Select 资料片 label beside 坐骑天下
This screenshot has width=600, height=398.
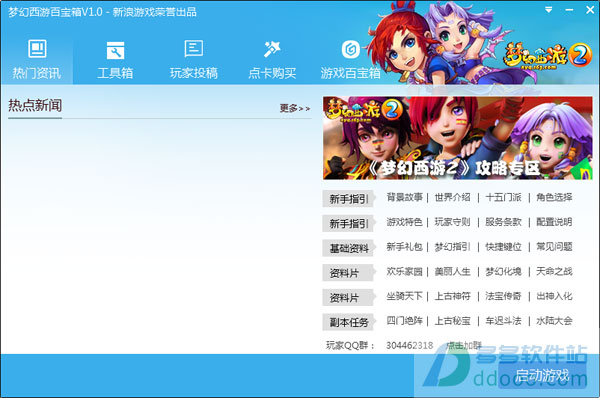pyautogui.click(x=348, y=298)
